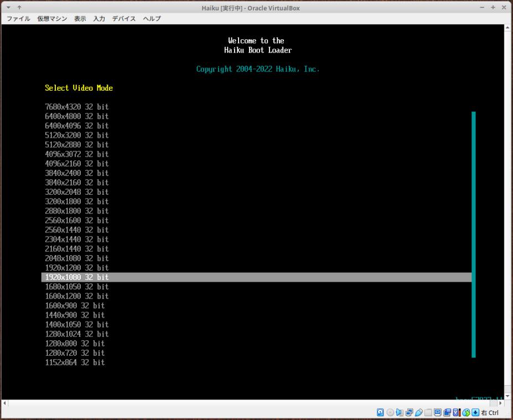Click the shared folders status icon
Image resolution: width=513 pixels, height=420 pixels.
pos(428,412)
